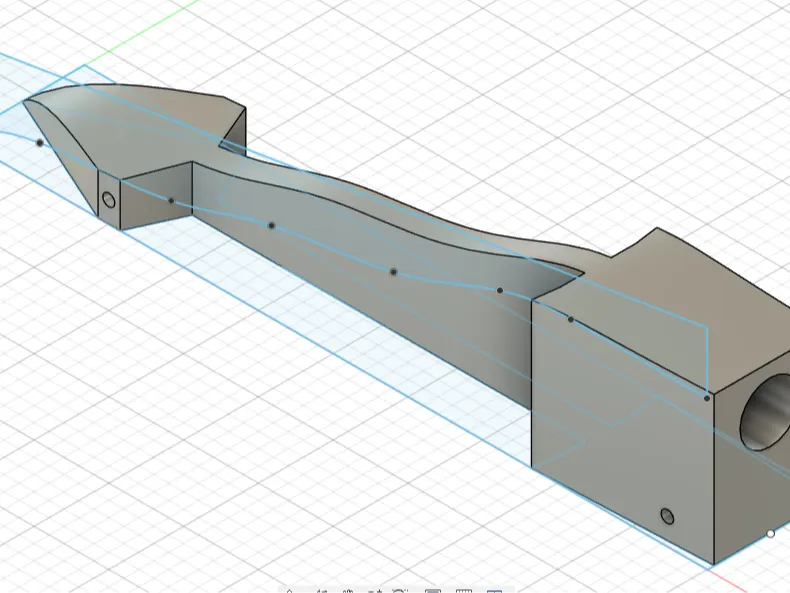Pick the small hole on the large block's side
The width and height of the screenshot is (790, 593).
pyautogui.click(x=667, y=516)
